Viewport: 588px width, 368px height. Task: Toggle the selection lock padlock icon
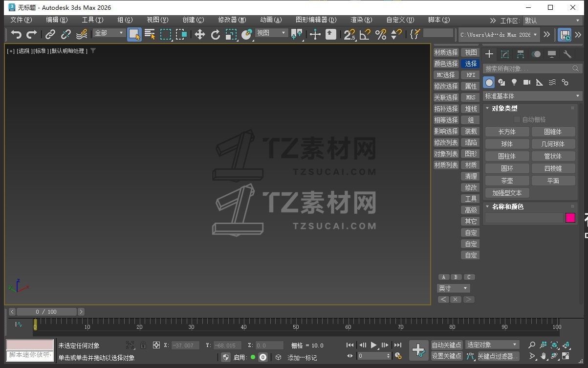[143, 345]
